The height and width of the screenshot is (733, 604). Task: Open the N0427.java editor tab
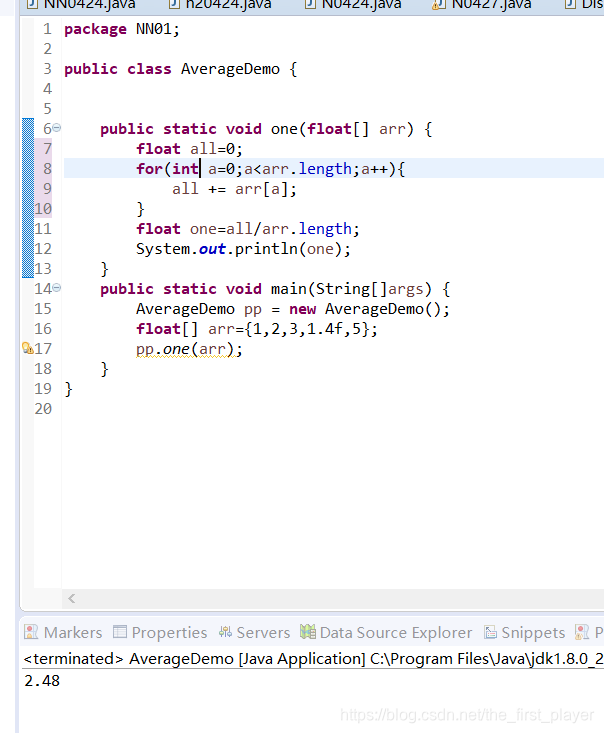[x=482, y=5]
